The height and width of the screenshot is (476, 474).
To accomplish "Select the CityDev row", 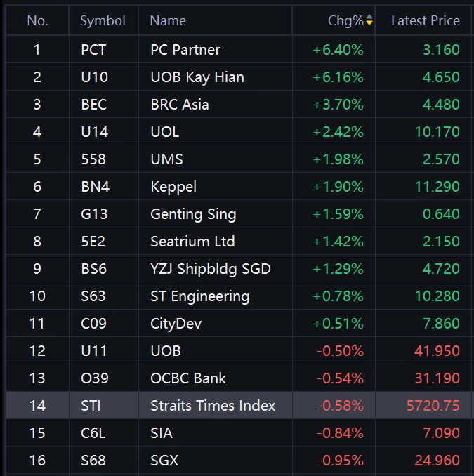I will pyautogui.click(x=239, y=324).
